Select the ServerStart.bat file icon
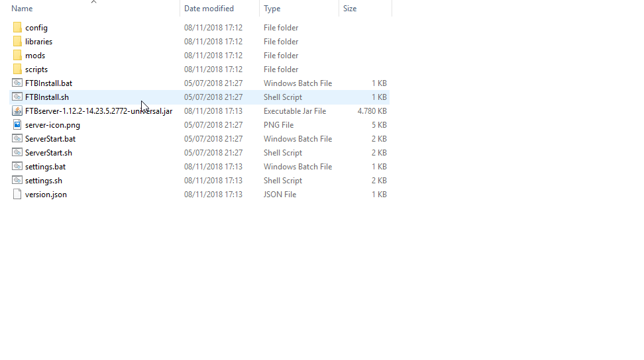 tap(17, 139)
